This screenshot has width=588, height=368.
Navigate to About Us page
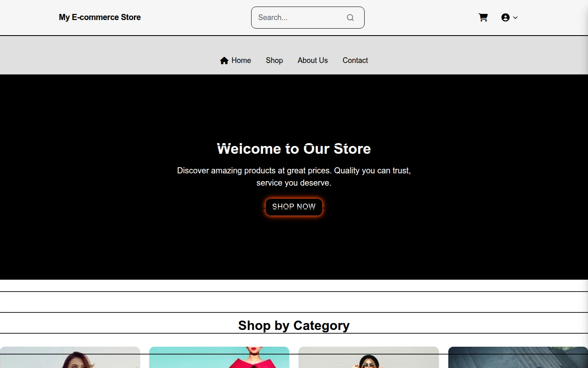coord(313,61)
